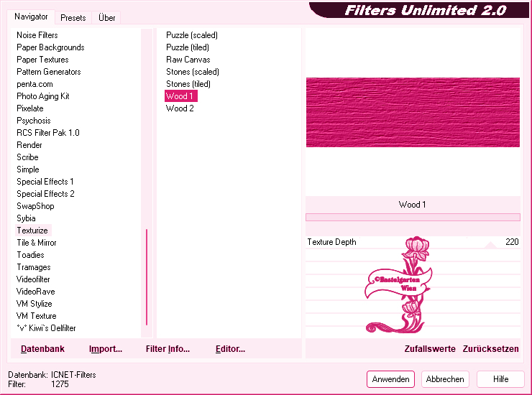The width and height of the screenshot is (532, 395).
Task: Choose Wood 1 filter
Action: pos(181,96)
